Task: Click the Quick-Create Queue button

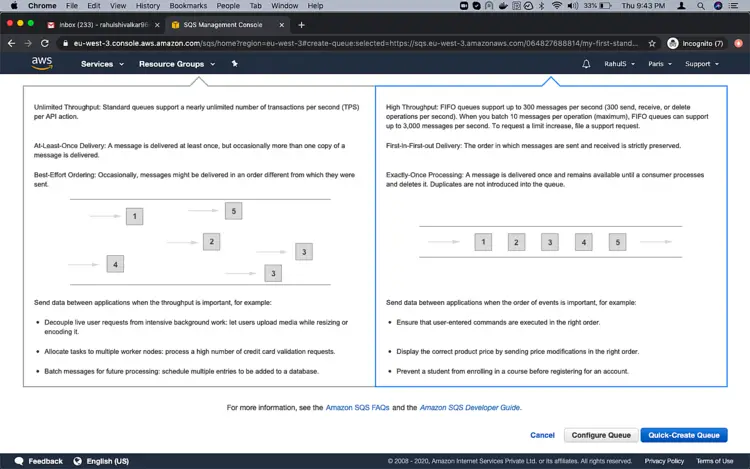Action: click(684, 435)
